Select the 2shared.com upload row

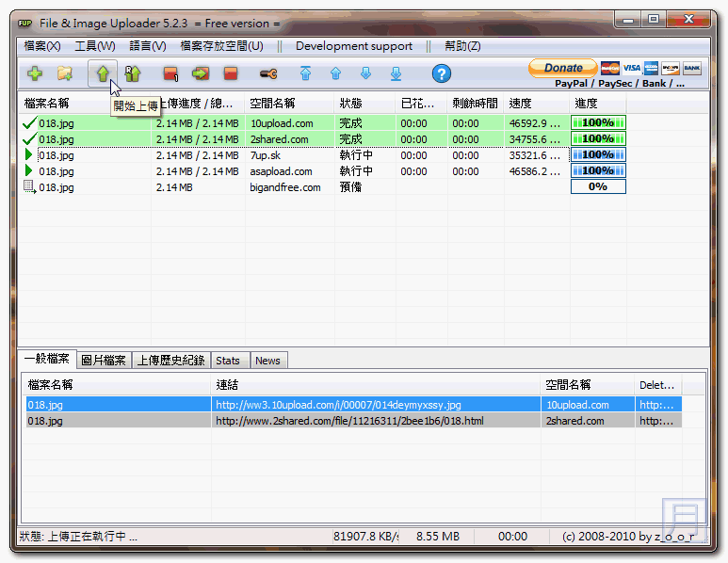click(x=324, y=139)
